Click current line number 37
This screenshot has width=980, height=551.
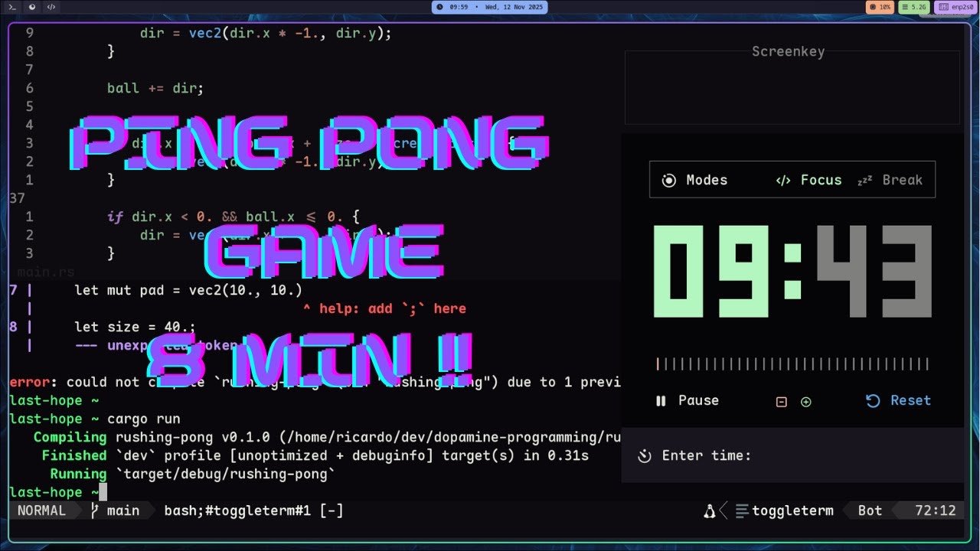(x=18, y=198)
